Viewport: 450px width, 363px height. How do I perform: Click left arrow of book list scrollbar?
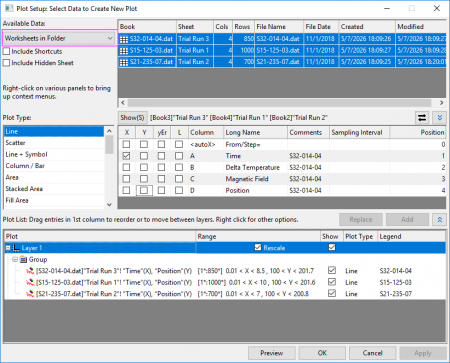(123, 103)
